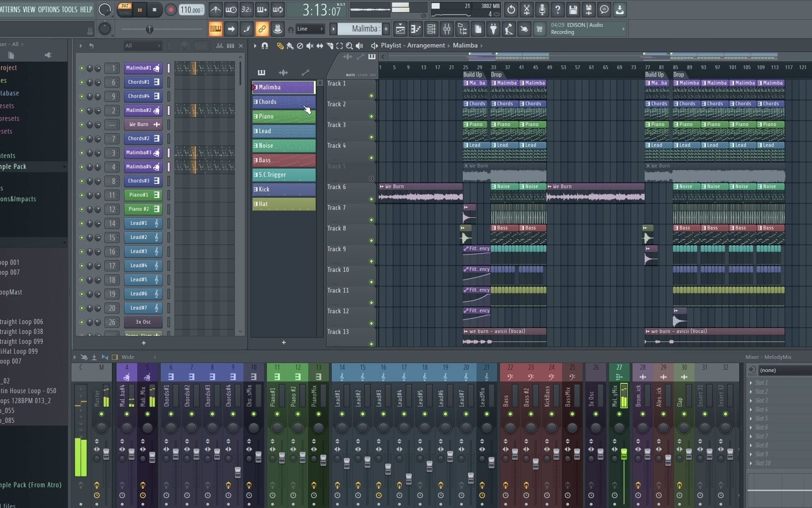Open mixer input (none) dropdown
The image size is (812, 508).
click(785, 370)
